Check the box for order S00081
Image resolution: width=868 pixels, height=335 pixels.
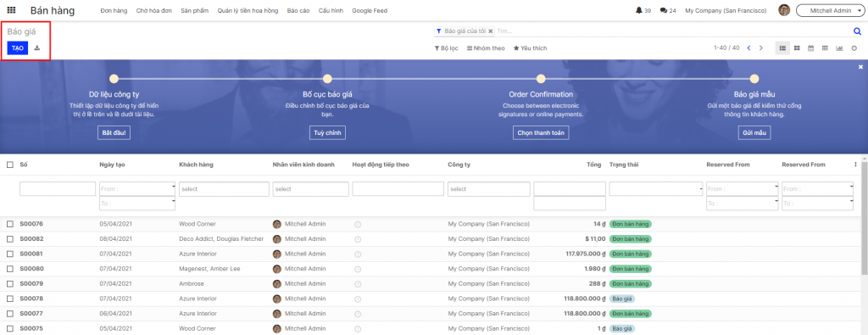click(x=10, y=254)
